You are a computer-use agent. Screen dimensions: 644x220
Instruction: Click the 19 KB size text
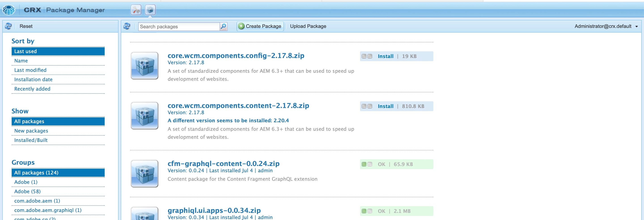409,56
